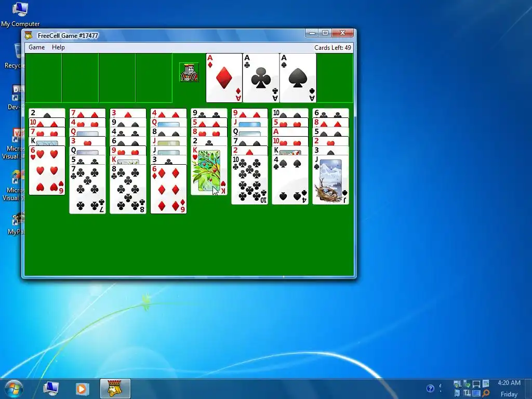Viewport: 532px width, 399px height.
Task: Click the 8 of Spades card
Action: point(169,131)
